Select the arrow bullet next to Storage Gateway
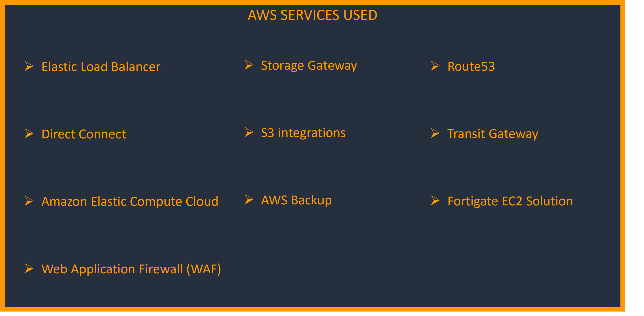Screen dimensions: 644x316 tap(249, 65)
